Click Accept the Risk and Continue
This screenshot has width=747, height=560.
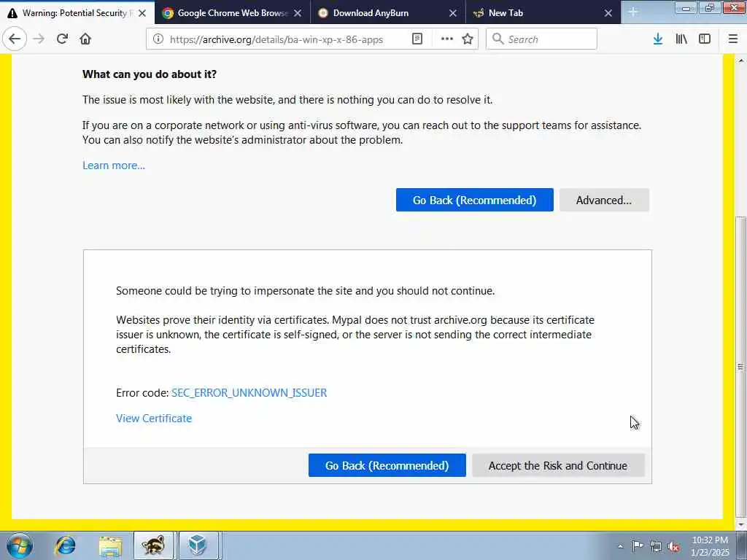(x=558, y=465)
